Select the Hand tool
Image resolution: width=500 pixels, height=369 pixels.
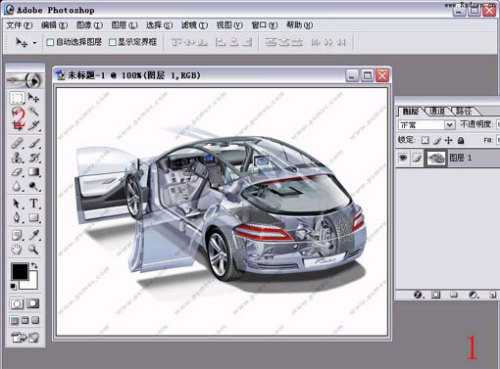tap(17, 249)
